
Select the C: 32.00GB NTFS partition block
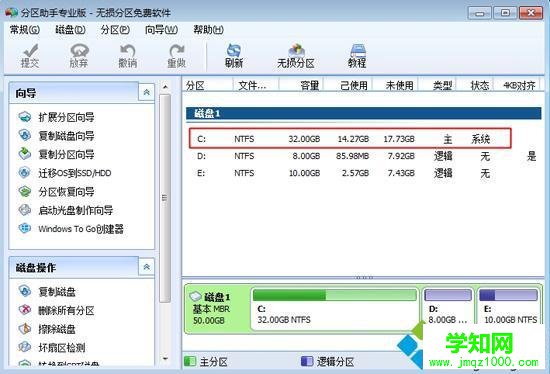click(x=335, y=309)
